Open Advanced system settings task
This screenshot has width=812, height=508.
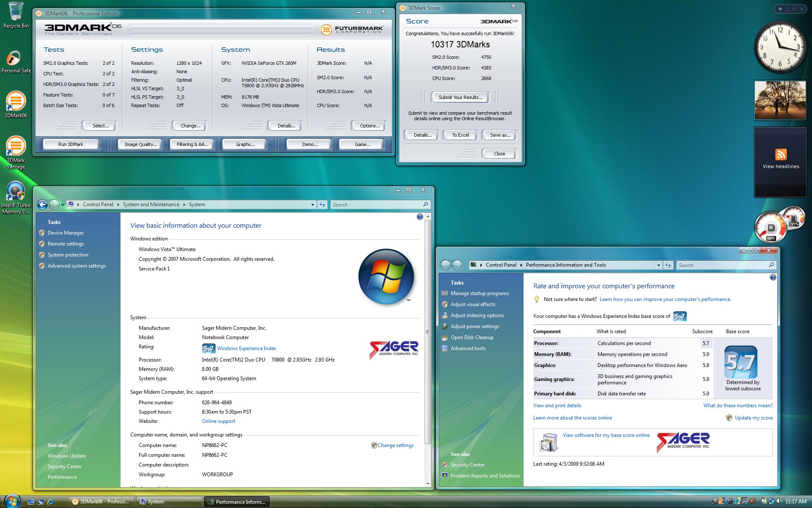coord(77,266)
